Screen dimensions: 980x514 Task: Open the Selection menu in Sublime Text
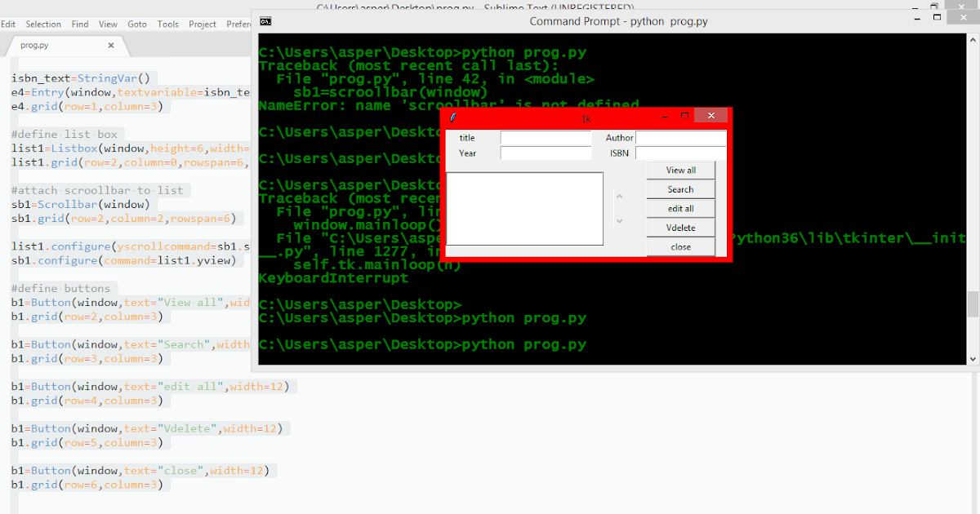pos(43,24)
